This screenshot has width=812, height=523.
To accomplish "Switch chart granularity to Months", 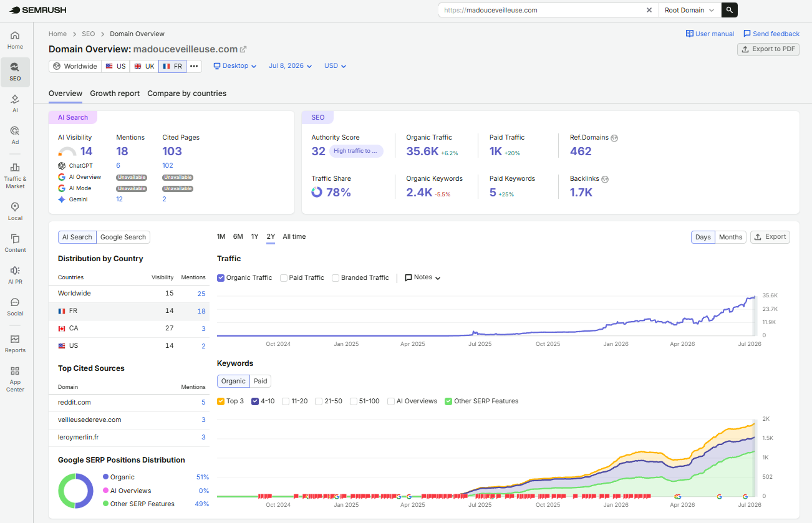I will pos(730,237).
